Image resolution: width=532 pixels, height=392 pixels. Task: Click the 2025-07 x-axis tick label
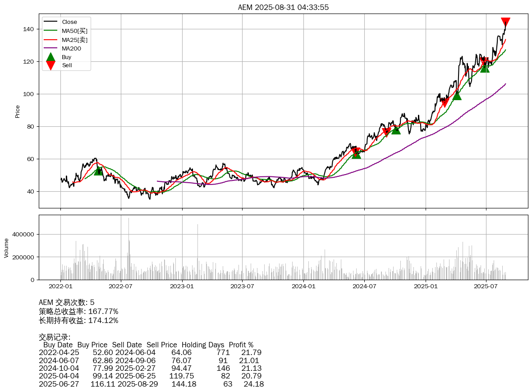[486, 286]
